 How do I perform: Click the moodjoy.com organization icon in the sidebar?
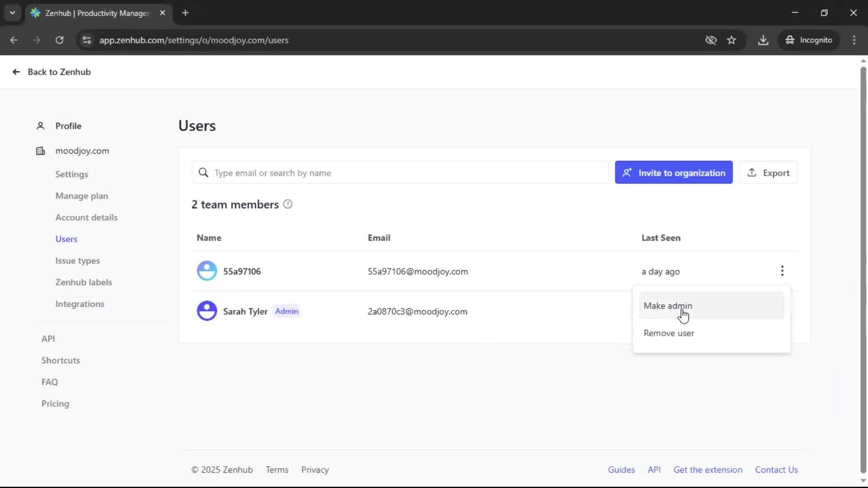coord(40,151)
